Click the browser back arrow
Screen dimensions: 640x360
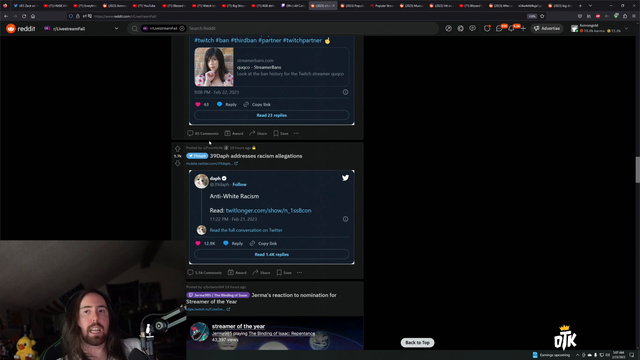pyautogui.click(x=6, y=16)
